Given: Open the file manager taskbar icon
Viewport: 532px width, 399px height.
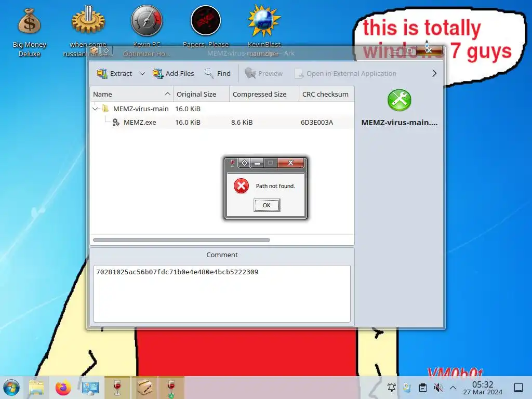Looking at the screenshot, I should click(x=36, y=388).
